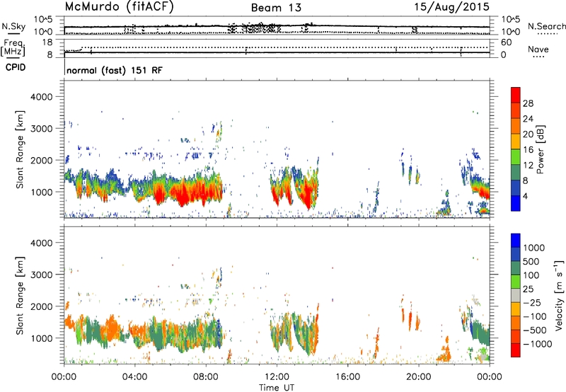Click the "16" Power color bar label
Screen dimensions: 566x392
click(x=528, y=150)
